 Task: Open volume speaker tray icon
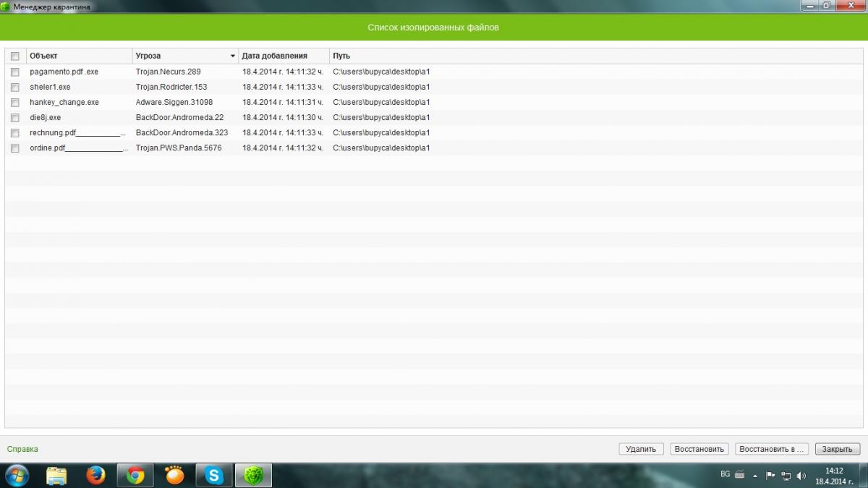[x=801, y=476]
